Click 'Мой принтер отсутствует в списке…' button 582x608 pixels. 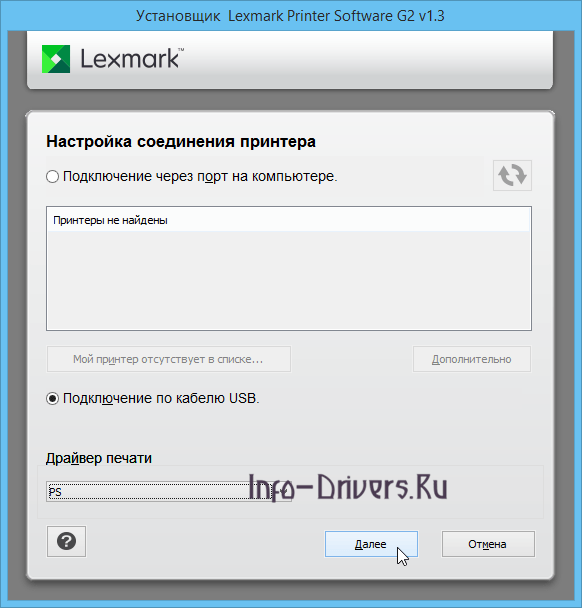coord(169,359)
